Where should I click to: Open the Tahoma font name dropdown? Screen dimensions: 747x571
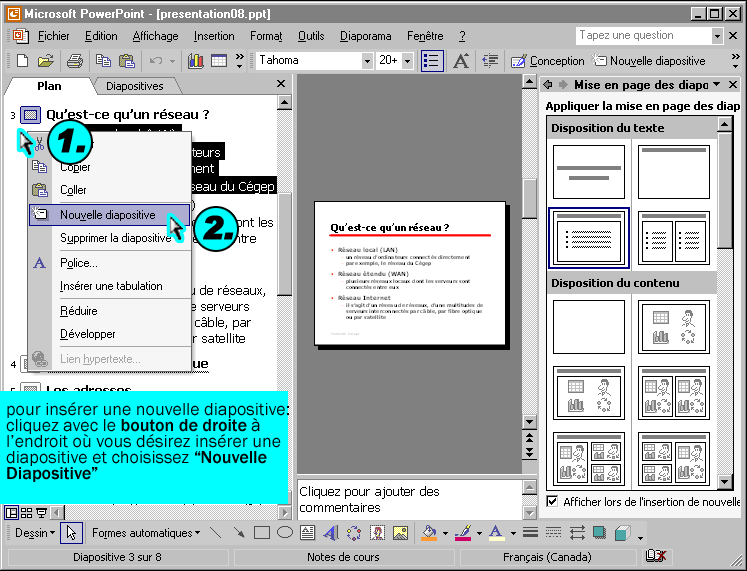tap(367, 61)
